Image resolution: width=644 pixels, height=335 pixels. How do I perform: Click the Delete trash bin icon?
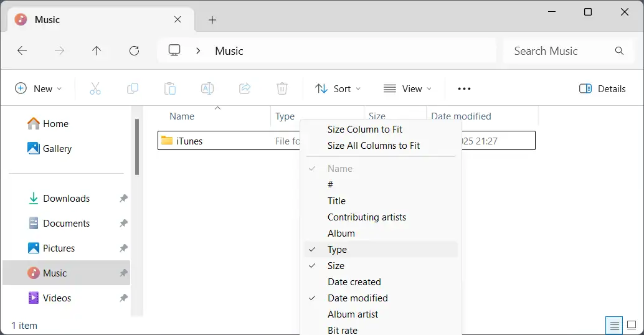tap(282, 88)
